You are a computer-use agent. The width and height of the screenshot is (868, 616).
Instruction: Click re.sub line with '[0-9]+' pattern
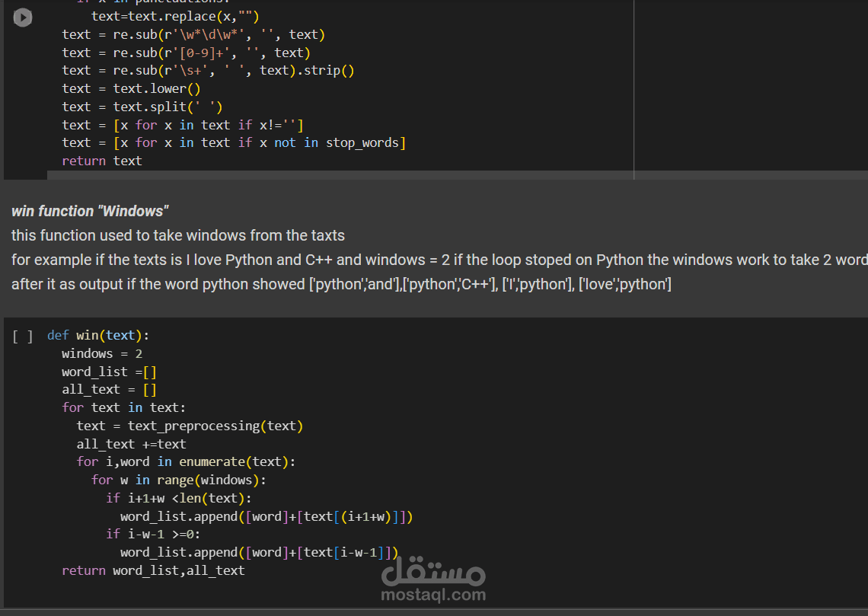pyautogui.click(x=186, y=53)
